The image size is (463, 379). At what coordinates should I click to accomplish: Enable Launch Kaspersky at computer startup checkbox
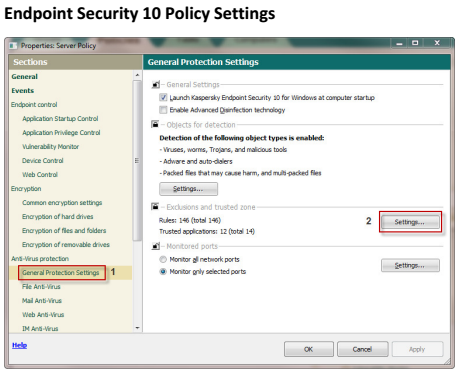coord(163,98)
